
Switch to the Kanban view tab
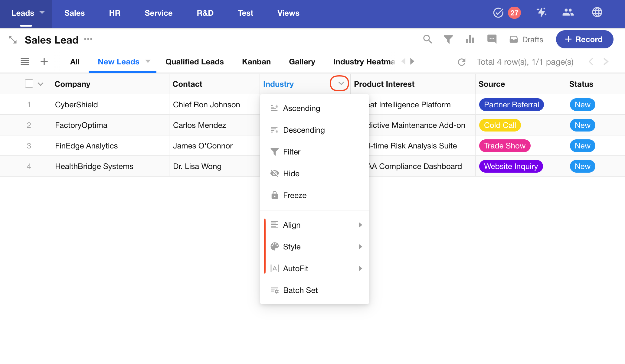click(256, 62)
